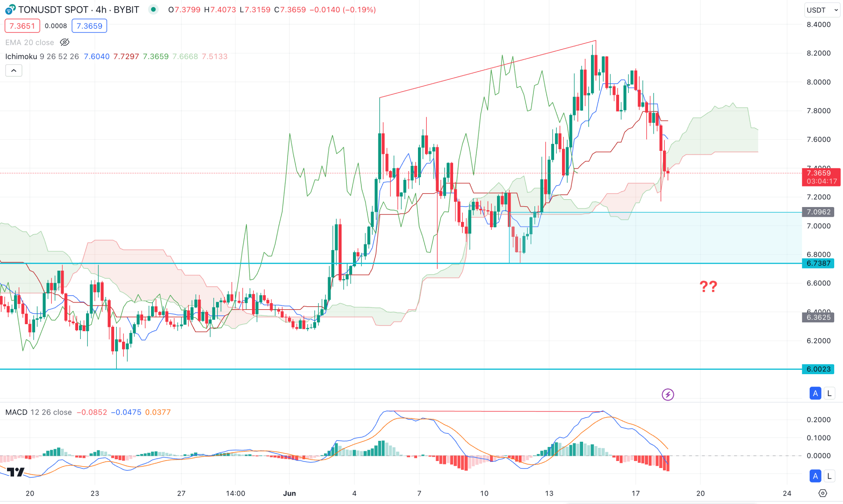Screen dimensions: 843x504
Task: Open the TONUSDT SPOT symbol title
Action: (79, 10)
